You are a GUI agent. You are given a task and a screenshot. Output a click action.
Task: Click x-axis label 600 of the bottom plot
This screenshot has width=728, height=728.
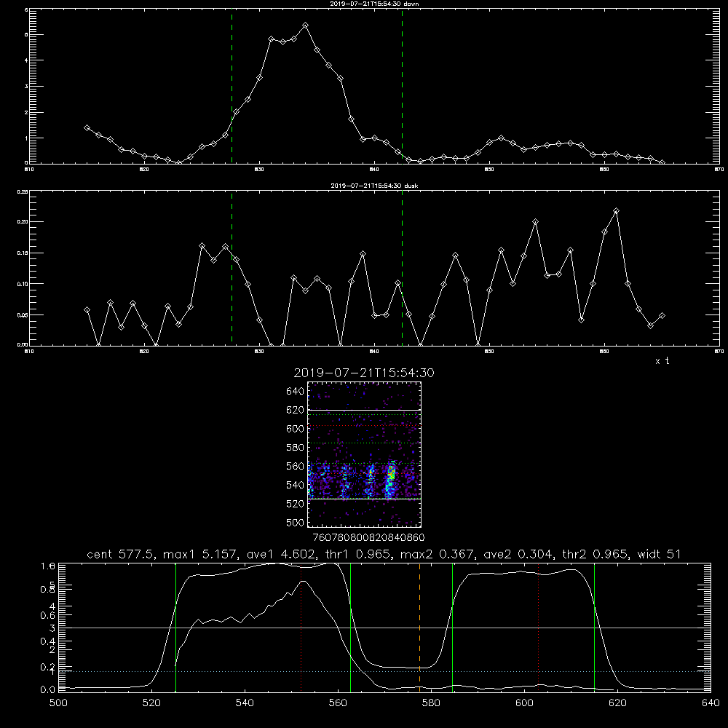524,703
